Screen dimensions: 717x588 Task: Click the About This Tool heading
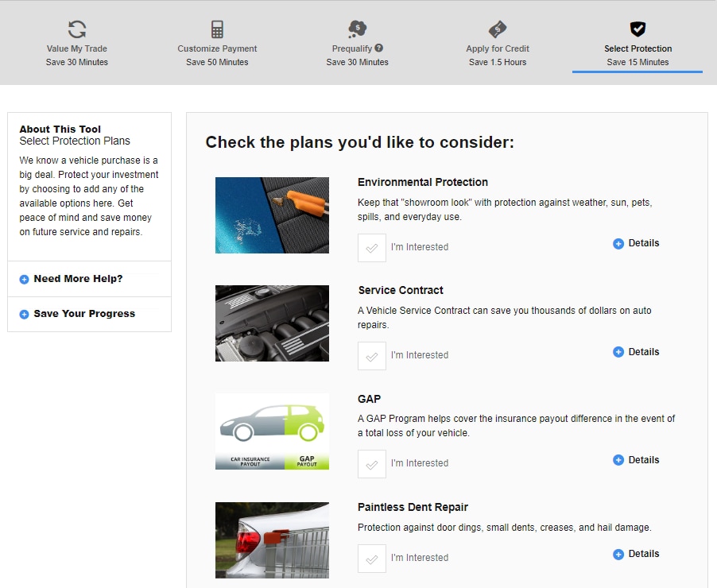[60, 129]
